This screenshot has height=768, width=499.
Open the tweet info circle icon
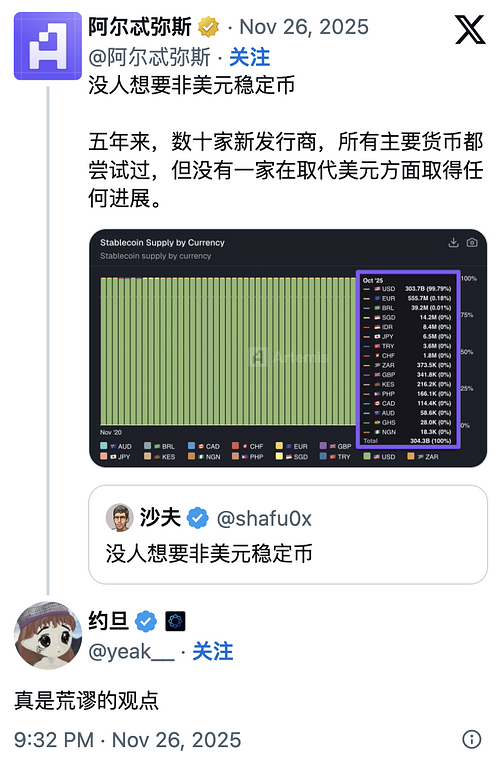click(472, 739)
